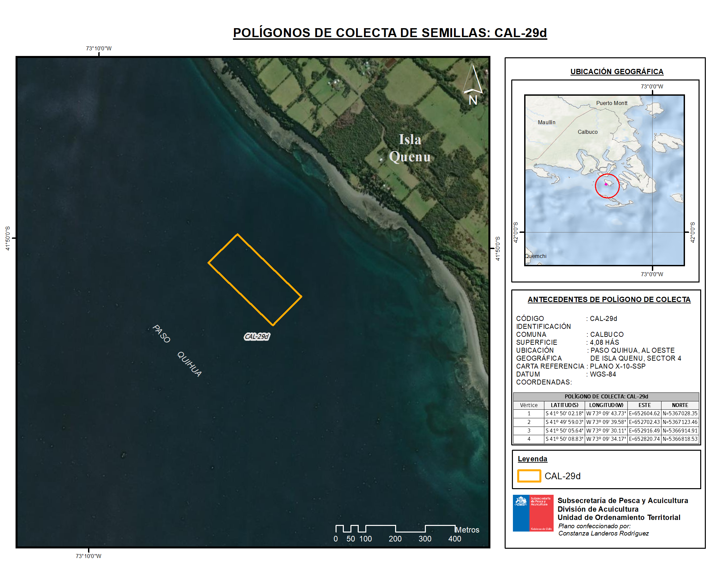Click the Subsecretaría de Pesca government logo
Viewport: 728px width, 563px height.
point(533,513)
